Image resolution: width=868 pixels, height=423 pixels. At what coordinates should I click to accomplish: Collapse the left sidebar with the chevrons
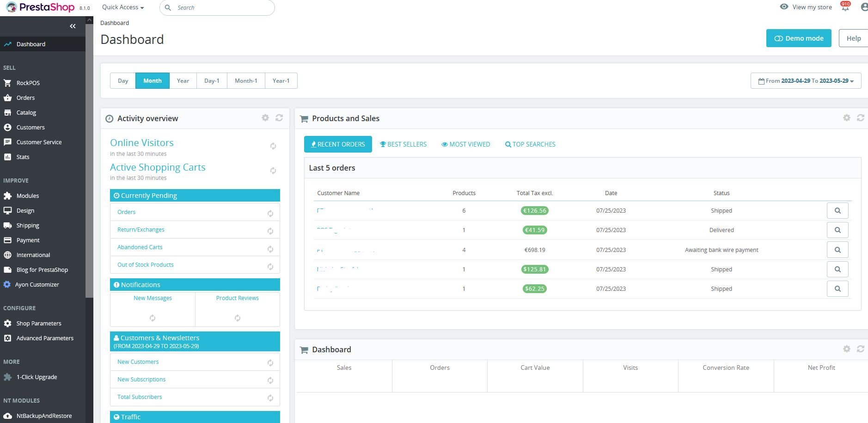tap(73, 26)
